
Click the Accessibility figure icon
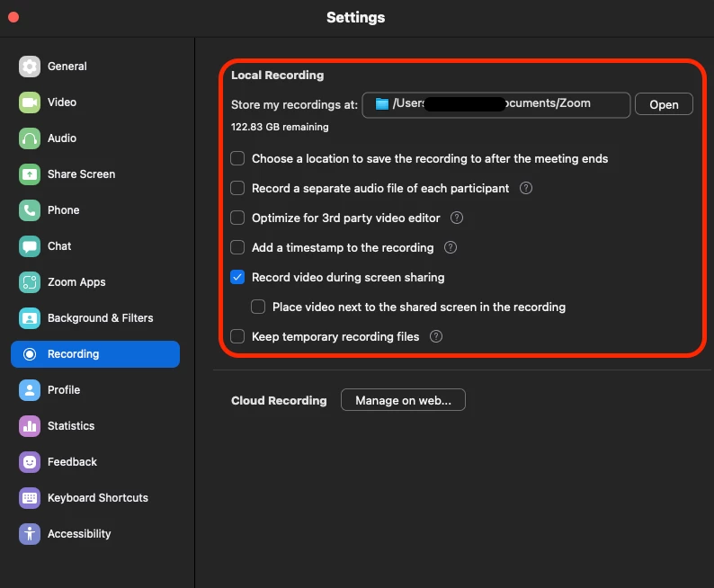[30, 534]
